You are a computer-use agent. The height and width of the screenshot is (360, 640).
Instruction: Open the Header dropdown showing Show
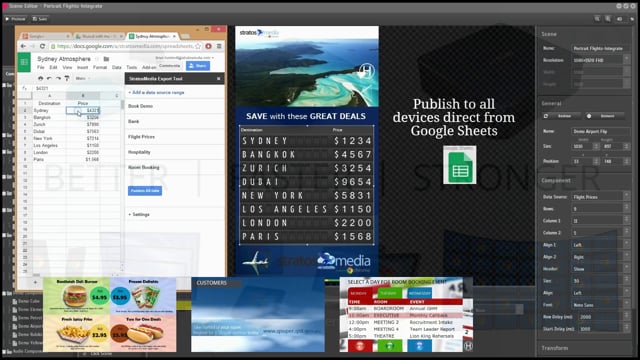click(601, 269)
